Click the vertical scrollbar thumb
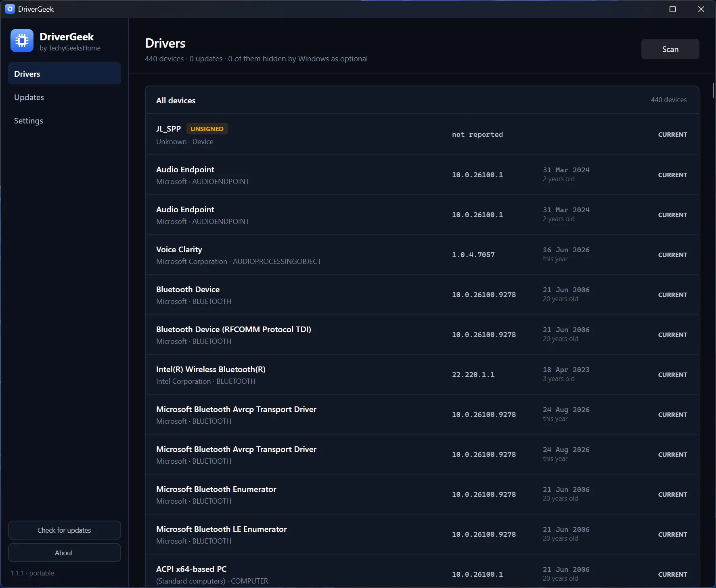The height and width of the screenshot is (588, 716). point(713,90)
